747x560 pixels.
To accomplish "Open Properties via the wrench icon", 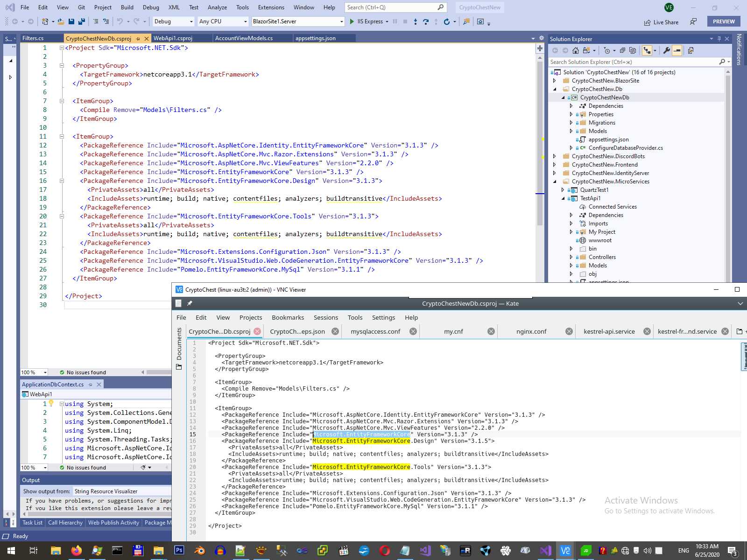I will [667, 50].
